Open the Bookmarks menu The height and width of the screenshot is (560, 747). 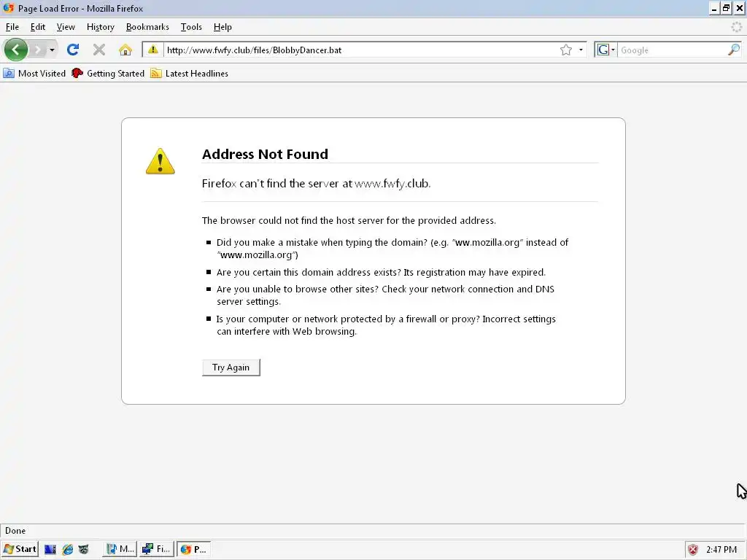click(147, 27)
